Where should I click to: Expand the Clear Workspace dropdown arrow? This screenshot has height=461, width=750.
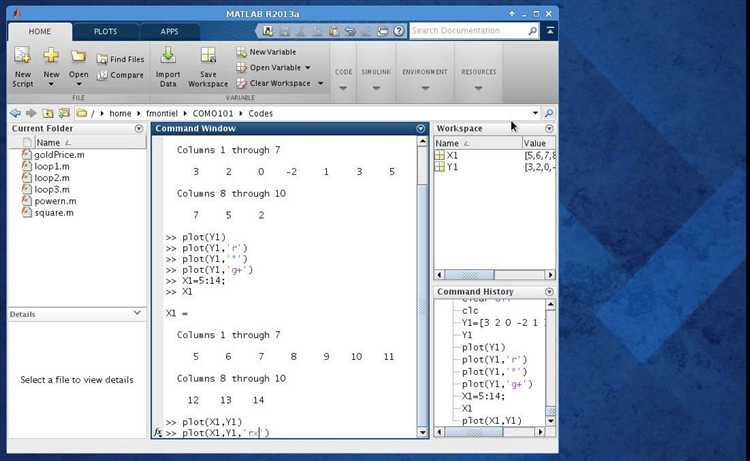point(320,83)
